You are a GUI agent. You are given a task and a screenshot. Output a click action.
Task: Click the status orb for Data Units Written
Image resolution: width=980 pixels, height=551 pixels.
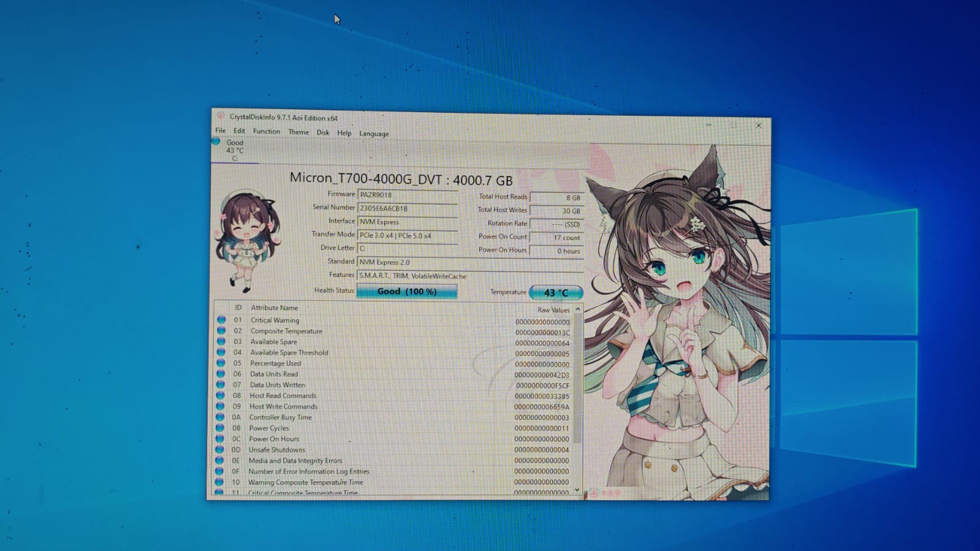(x=221, y=384)
